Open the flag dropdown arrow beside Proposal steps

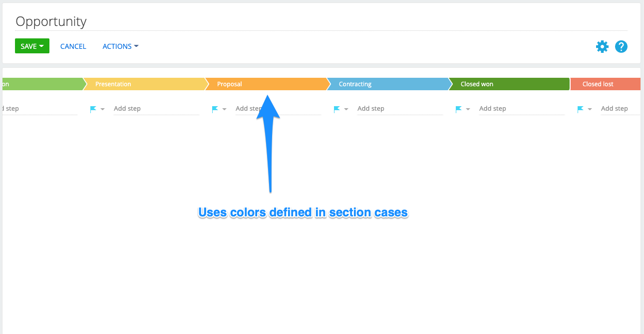pyautogui.click(x=225, y=109)
